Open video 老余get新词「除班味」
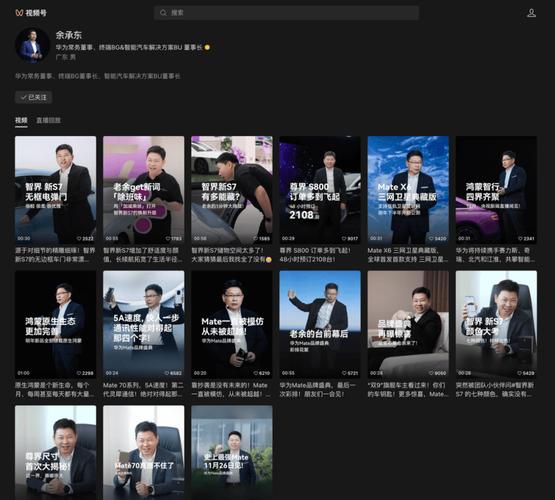The width and height of the screenshot is (555, 500). [143, 190]
